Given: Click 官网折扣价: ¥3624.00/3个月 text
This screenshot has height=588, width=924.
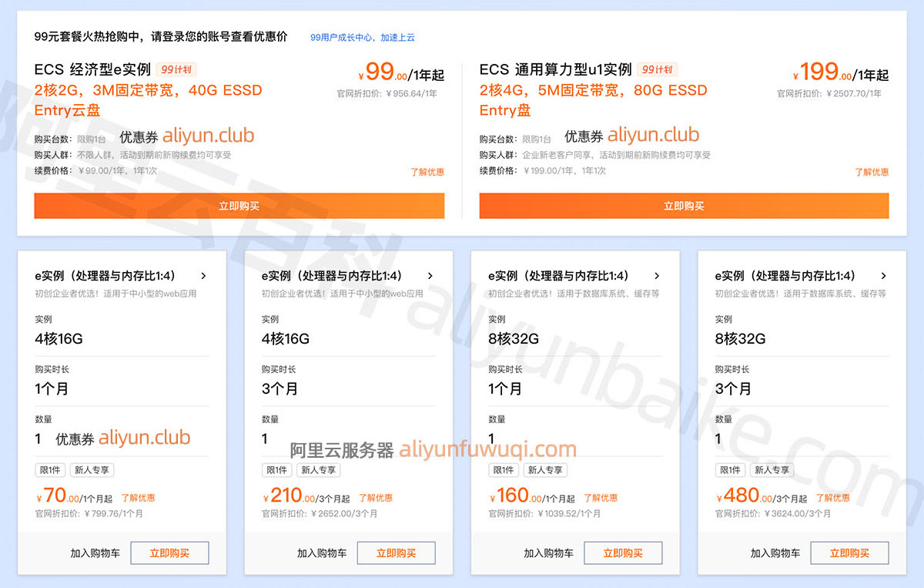Looking at the screenshot, I should [773, 513].
